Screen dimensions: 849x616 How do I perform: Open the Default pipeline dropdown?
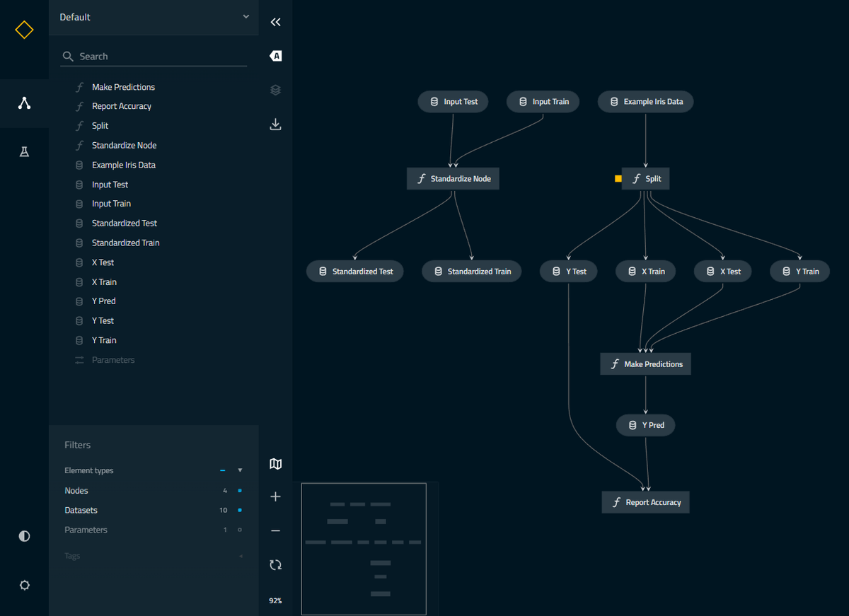[154, 17]
